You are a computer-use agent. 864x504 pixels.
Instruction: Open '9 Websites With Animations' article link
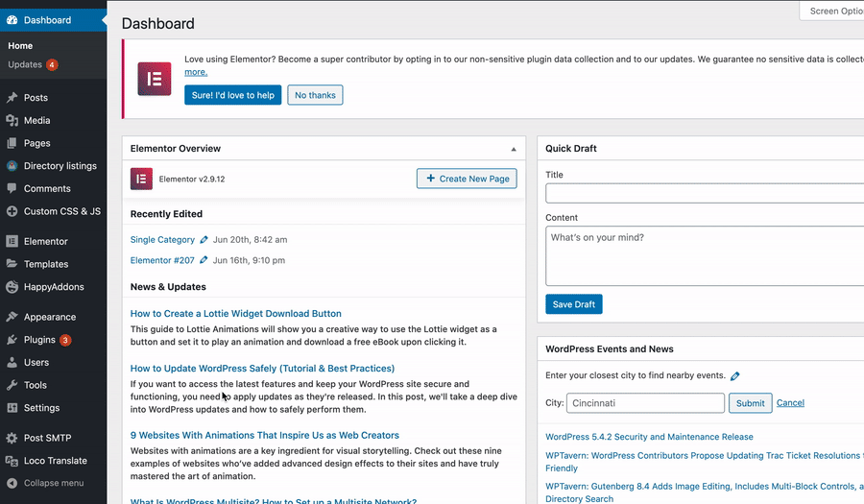point(265,435)
